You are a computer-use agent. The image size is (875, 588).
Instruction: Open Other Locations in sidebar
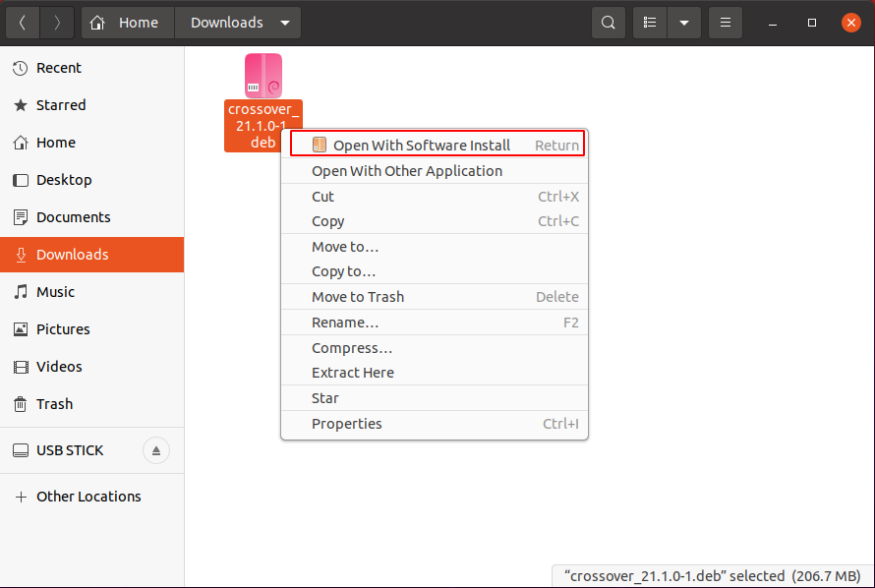tap(88, 497)
